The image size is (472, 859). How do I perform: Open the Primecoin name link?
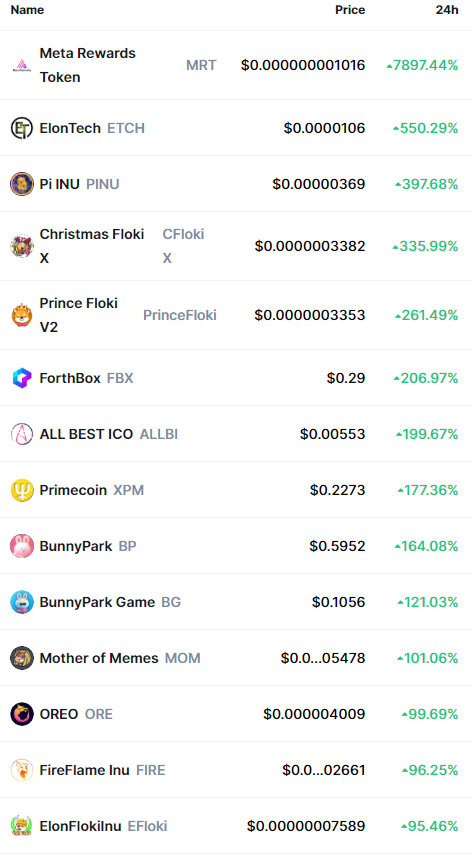click(x=73, y=490)
